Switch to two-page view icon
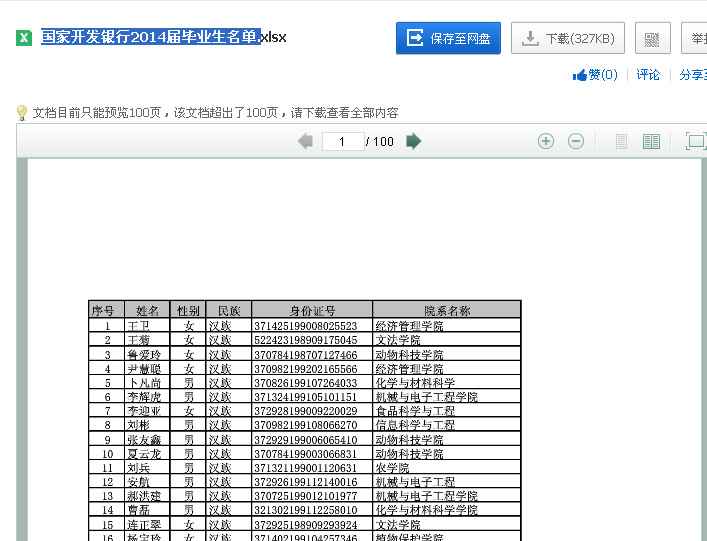 point(651,142)
